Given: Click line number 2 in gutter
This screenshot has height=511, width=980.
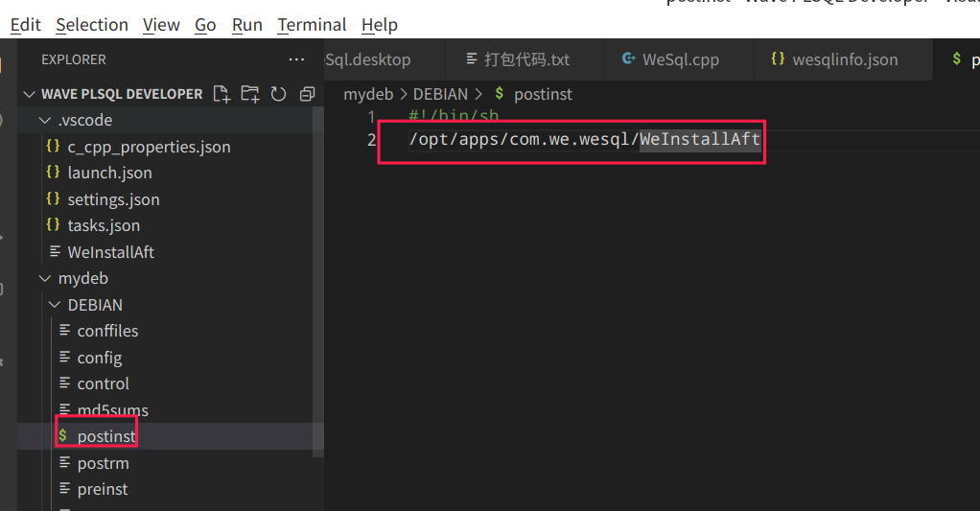Looking at the screenshot, I should 371,140.
